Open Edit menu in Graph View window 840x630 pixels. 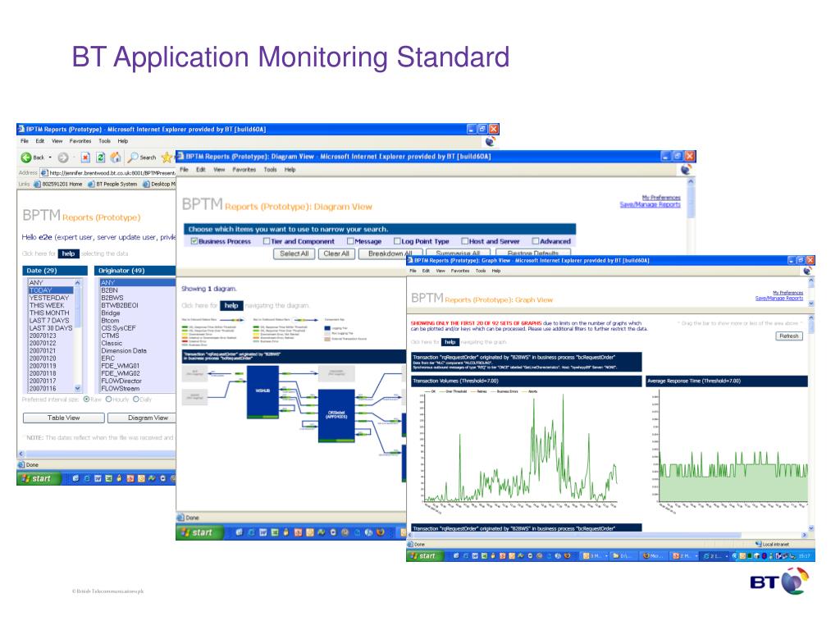pyautogui.click(x=426, y=271)
